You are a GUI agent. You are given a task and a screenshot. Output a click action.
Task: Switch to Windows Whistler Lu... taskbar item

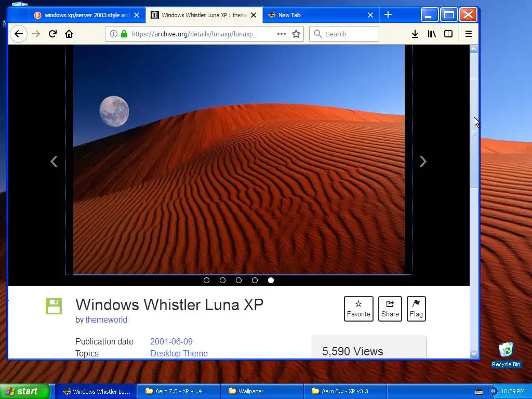click(96, 392)
